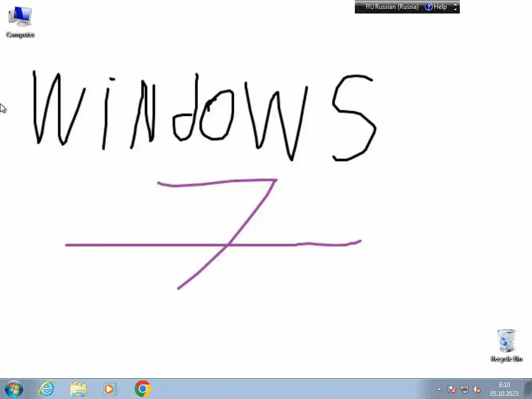Select the Computer desktop icon
The height and width of the screenshot is (399, 532).
[20, 22]
